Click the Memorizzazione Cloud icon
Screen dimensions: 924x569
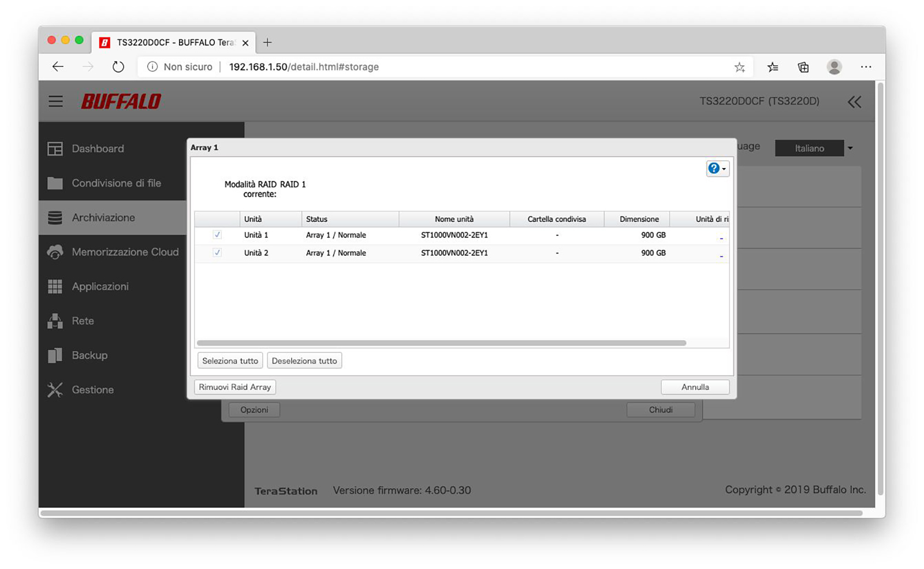click(x=55, y=252)
